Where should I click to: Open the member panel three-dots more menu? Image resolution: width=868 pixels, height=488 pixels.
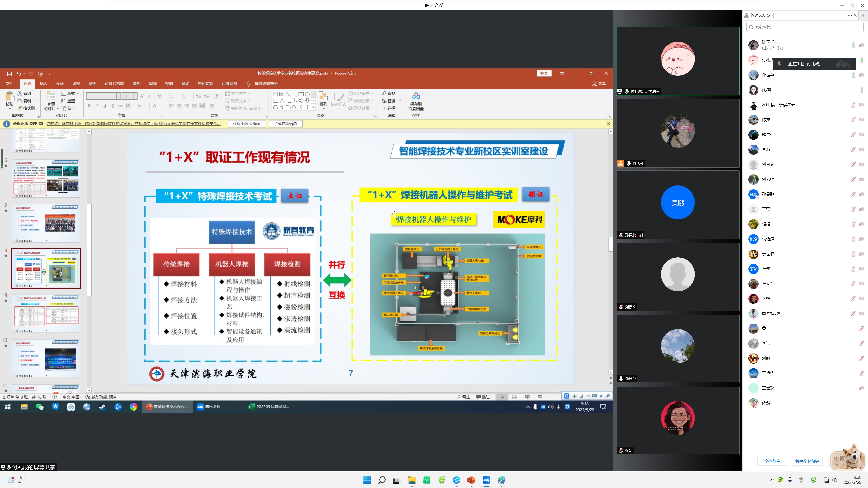(849, 15)
